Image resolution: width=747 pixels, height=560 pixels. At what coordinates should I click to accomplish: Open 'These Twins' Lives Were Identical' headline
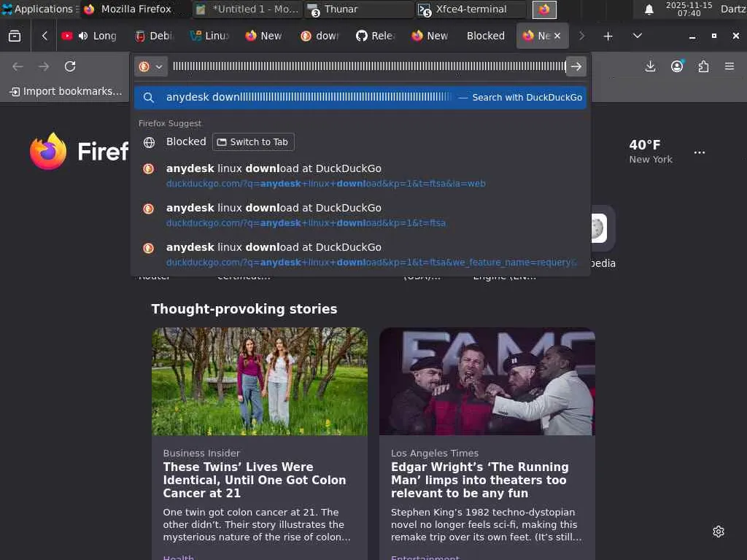coord(255,480)
